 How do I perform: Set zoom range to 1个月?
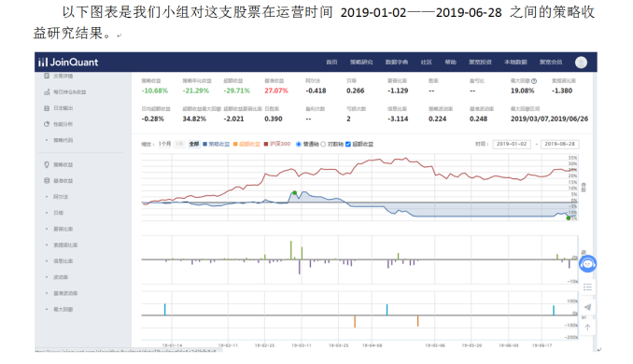[164, 144]
